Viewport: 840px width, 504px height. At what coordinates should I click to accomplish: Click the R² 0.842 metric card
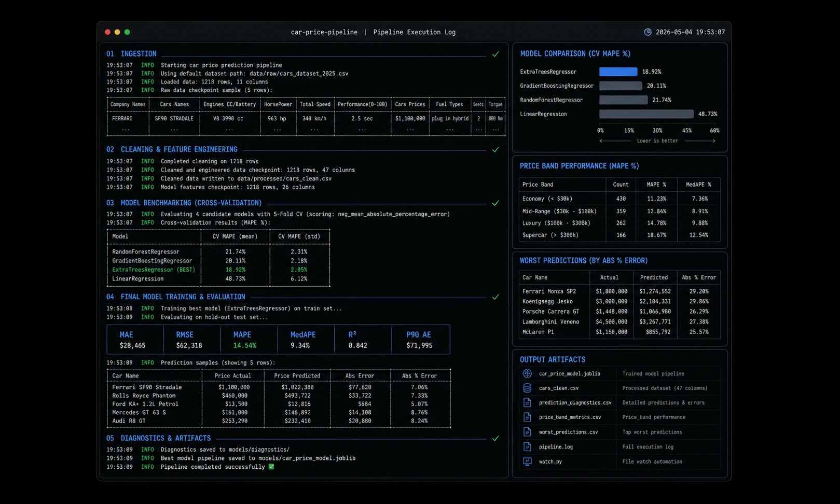point(363,340)
